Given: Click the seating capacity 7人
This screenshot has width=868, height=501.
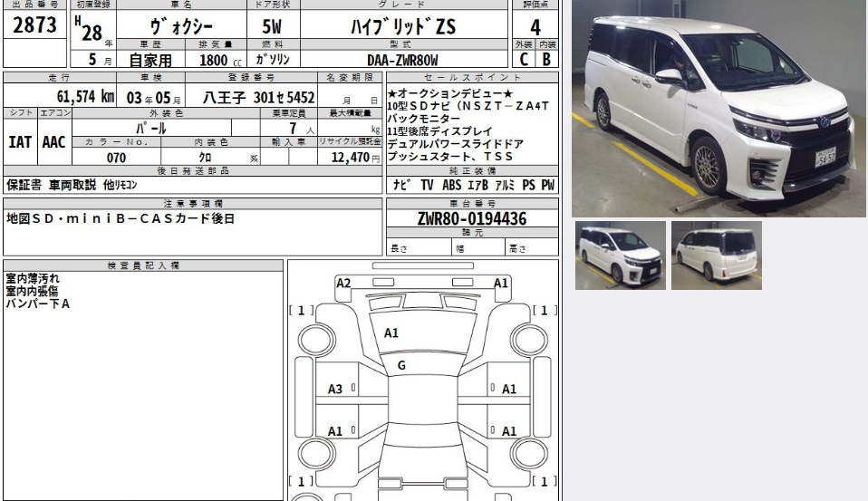Looking at the screenshot, I should [x=301, y=129].
